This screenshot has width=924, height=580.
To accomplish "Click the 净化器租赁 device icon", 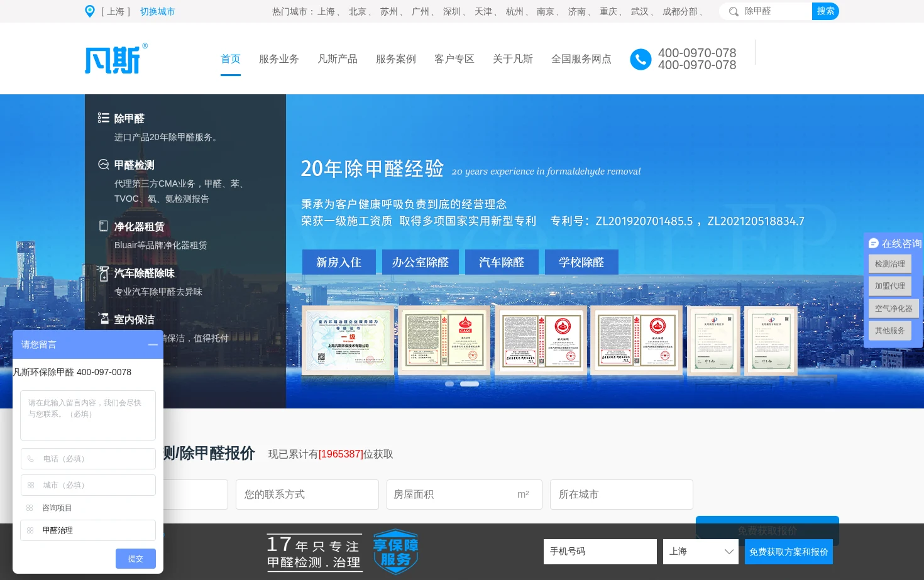I will tap(104, 226).
